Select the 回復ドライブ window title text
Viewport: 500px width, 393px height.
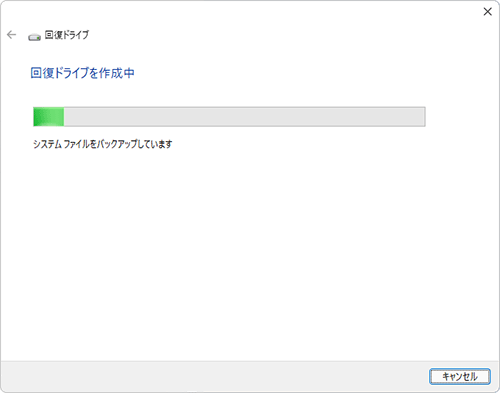pyautogui.click(x=67, y=35)
